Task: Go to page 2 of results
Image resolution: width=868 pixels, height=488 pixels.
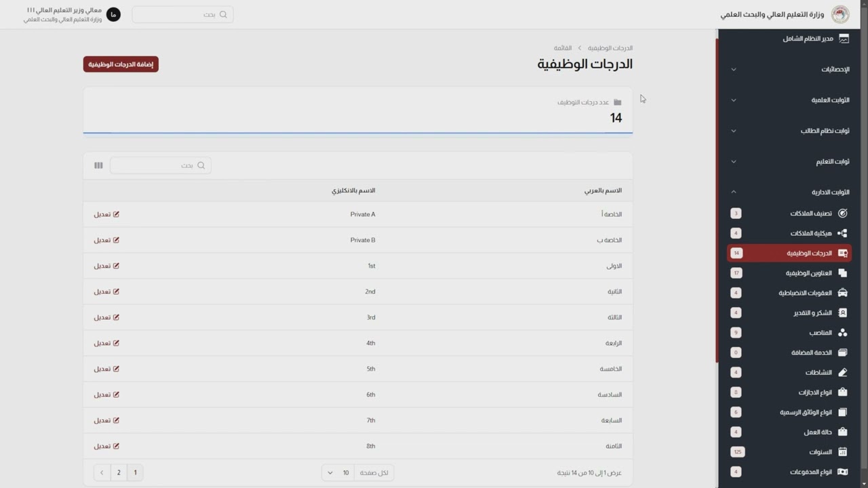Action: pos(119,472)
